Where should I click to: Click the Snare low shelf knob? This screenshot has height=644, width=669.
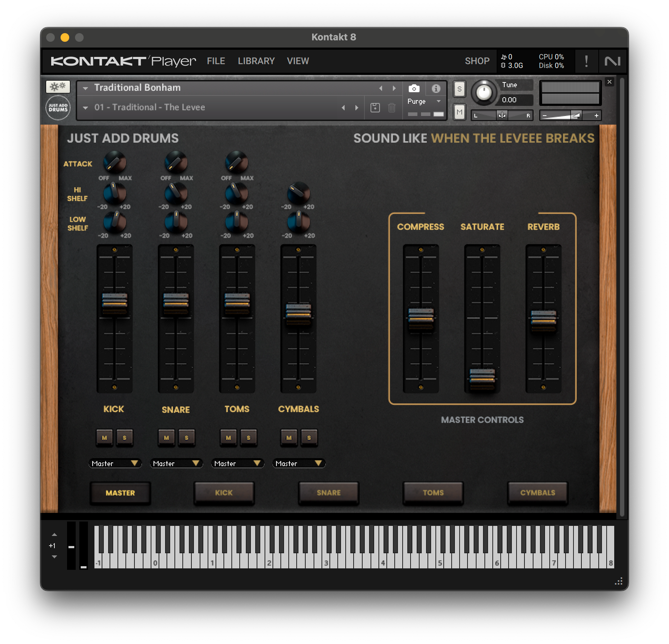coord(176,222)
